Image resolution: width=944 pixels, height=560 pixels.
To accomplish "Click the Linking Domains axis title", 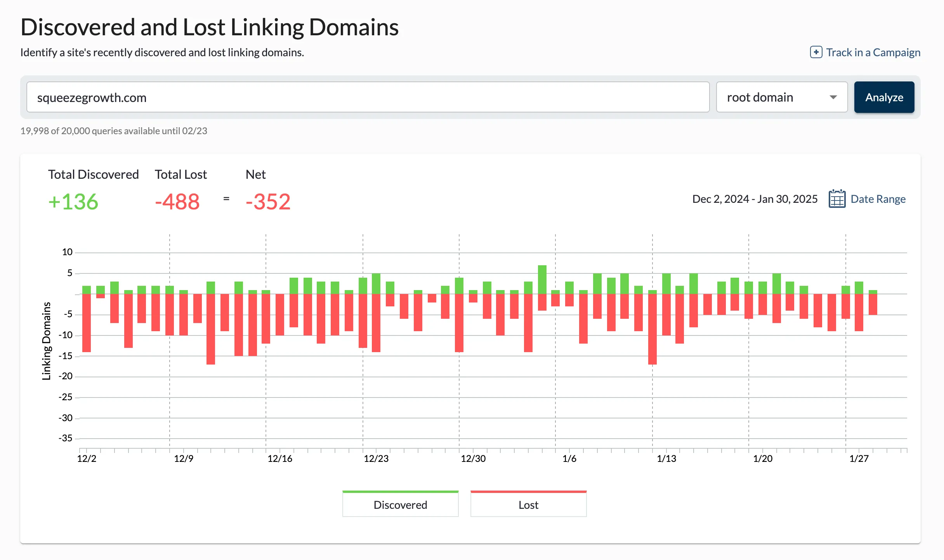I will click(x=47, y=341).
